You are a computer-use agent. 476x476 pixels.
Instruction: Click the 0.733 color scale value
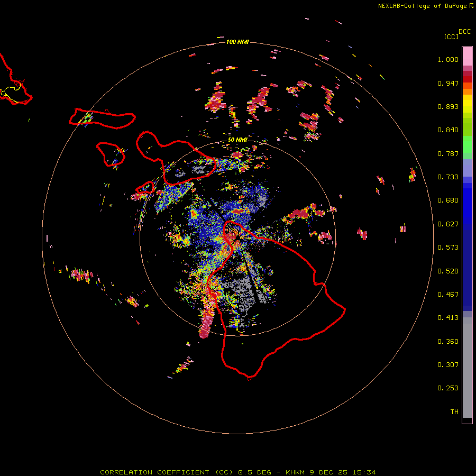[448, 177]
